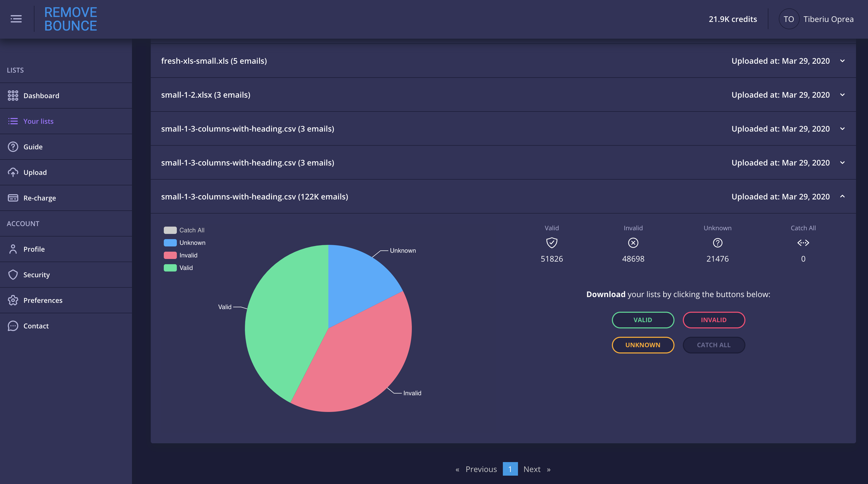
Task: Go to Profile in sidebar
Action: tap(34, 249)
